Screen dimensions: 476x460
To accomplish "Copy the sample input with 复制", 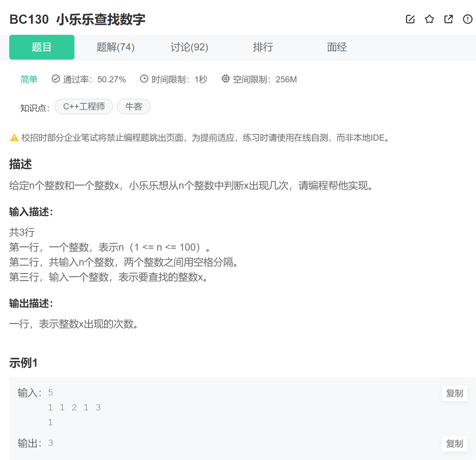I will (455, 393).
